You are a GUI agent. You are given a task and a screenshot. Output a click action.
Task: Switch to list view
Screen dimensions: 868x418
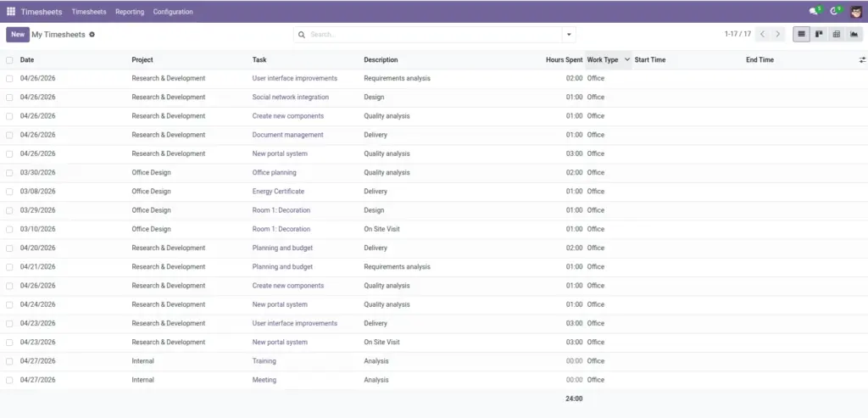[801, 34]
